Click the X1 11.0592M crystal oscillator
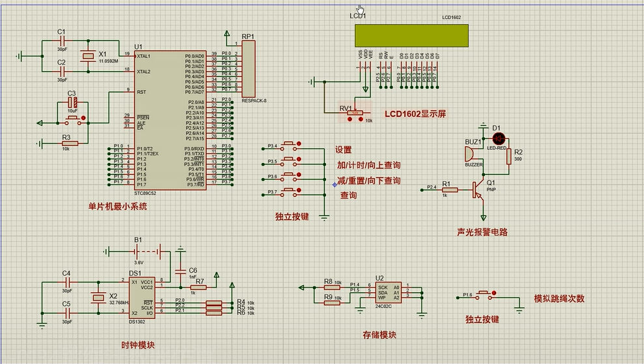The height and width of the screenshot is (364, 644). (87, 56)
